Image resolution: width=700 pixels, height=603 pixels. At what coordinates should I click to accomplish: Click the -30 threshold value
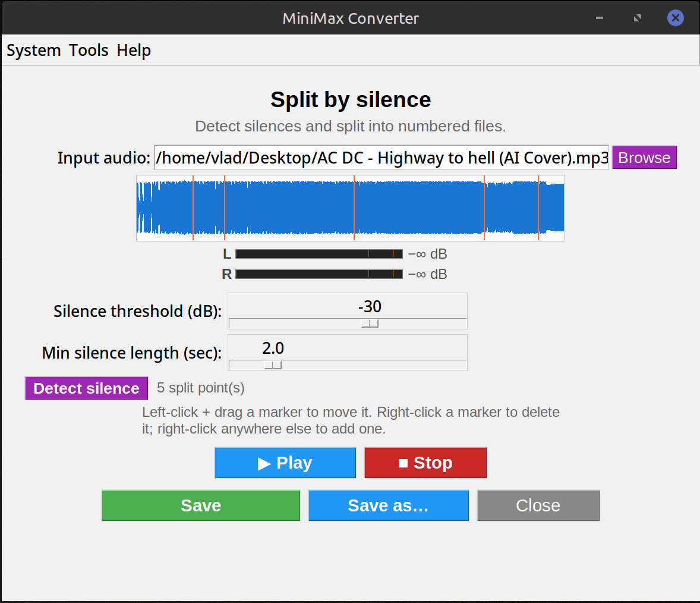[x=370, y=306]
